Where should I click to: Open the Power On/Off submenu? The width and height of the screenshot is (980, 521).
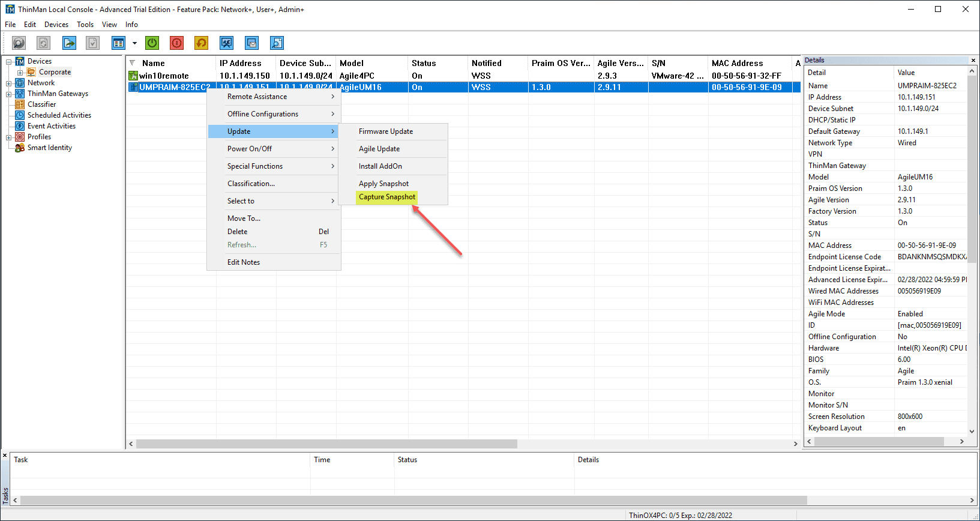coord(274,149)
